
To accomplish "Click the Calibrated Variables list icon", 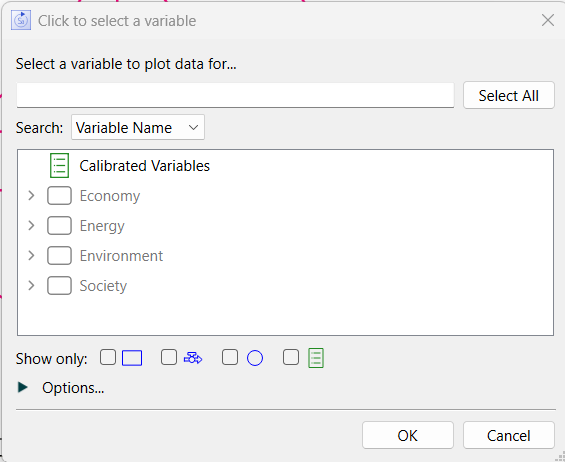I will (59, 166).
